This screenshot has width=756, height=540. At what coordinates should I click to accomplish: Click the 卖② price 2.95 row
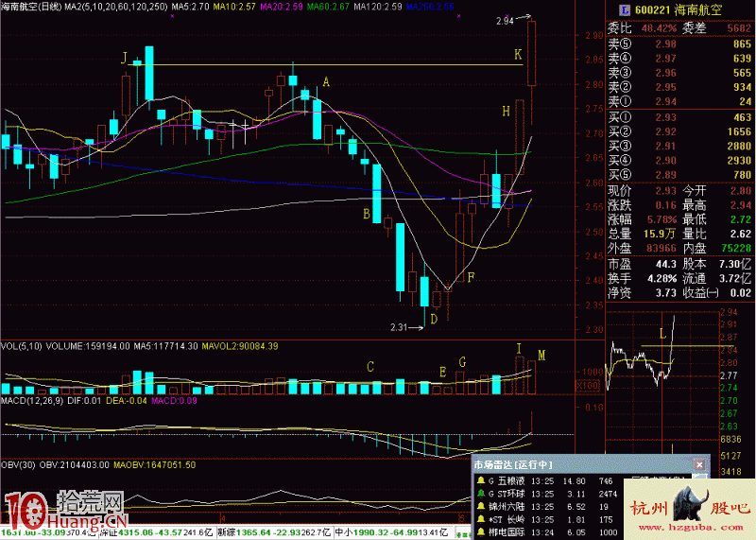click(679, 87)
